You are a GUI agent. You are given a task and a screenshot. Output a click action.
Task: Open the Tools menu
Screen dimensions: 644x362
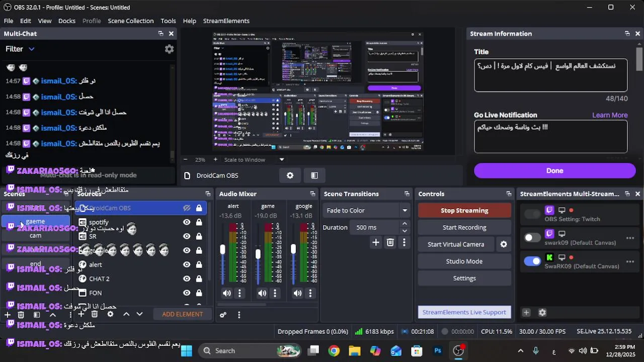[x=168, y=21]
